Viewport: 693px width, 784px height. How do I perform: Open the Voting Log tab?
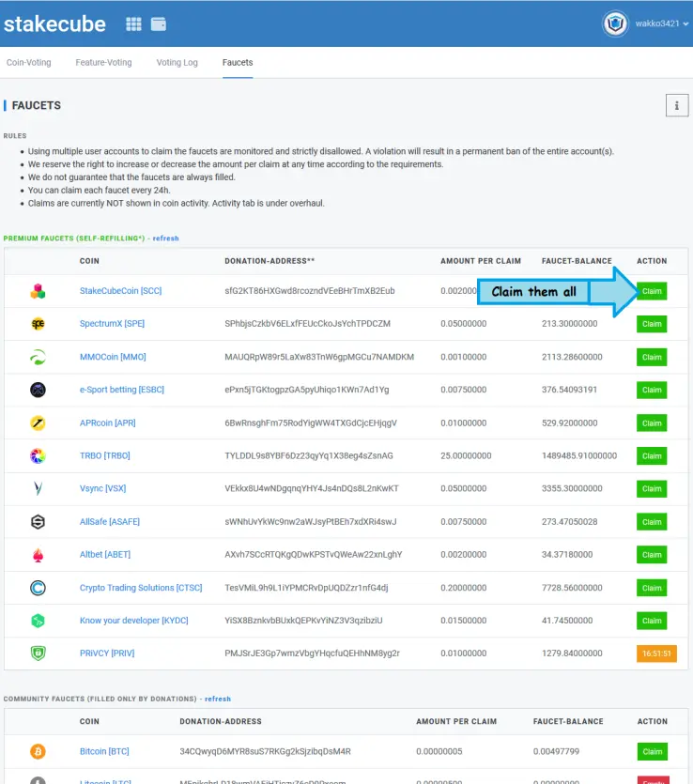177,63
